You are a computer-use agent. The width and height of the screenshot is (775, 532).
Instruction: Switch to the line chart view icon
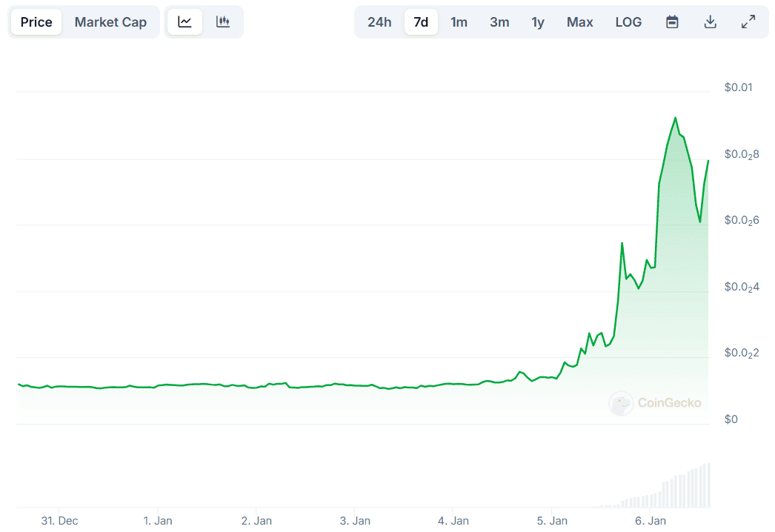pyautogui.click(x=184, y=21)
